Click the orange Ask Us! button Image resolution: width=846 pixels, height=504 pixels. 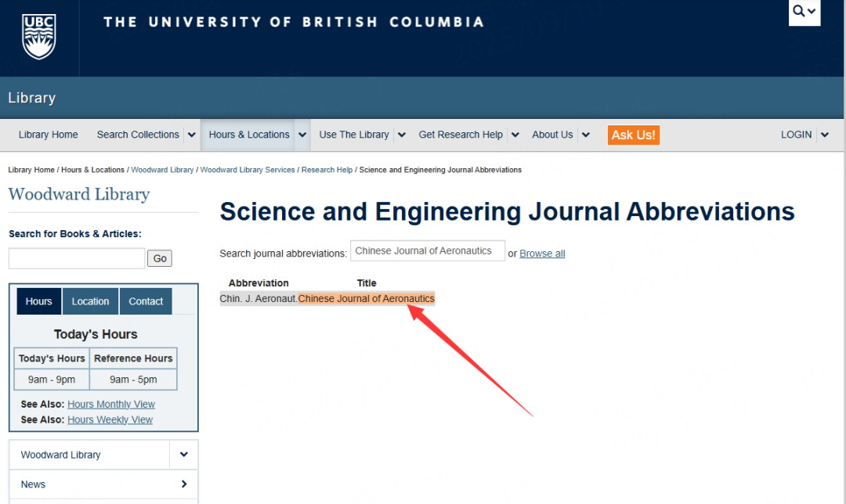634,135
